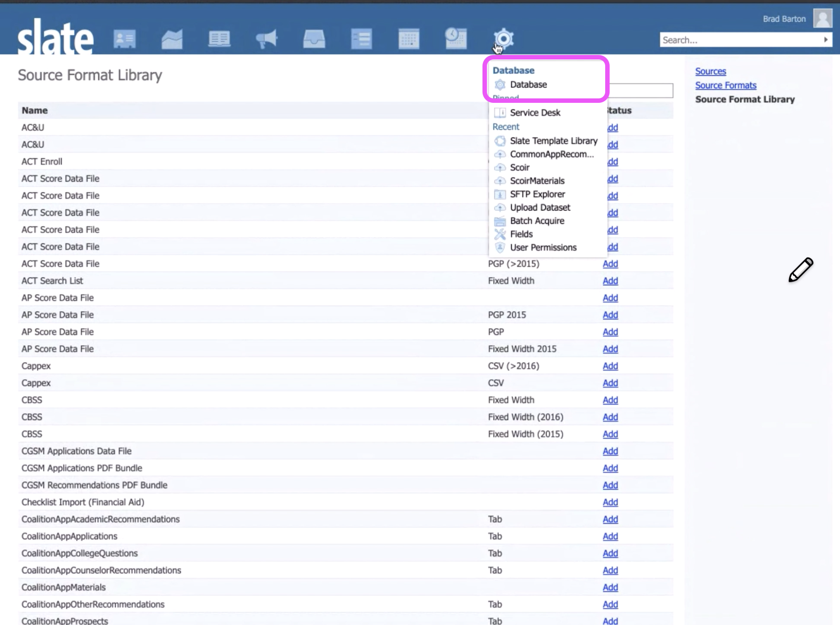The width and height of the screenshot is (840, 625).
Task: Click the Name column header
Action: click(35, 110)
